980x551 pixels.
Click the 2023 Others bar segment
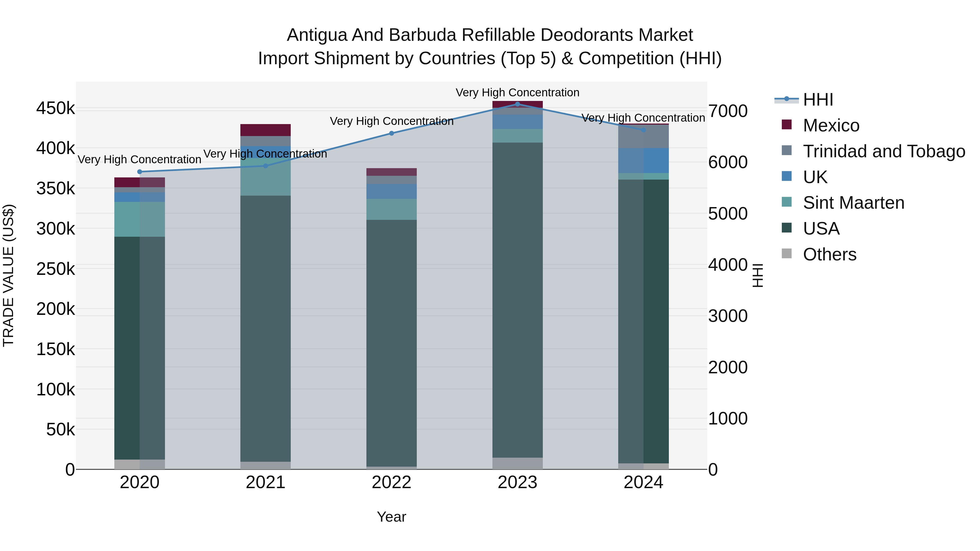[517, 464]
